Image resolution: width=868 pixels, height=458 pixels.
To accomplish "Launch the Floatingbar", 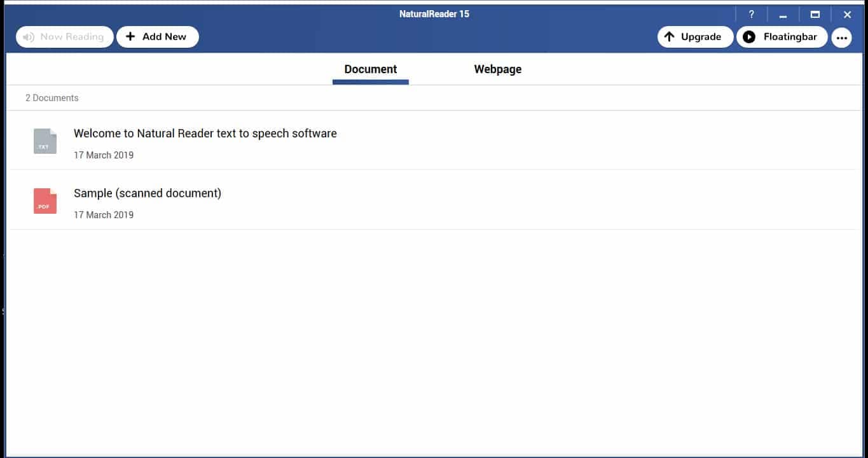I will 782,37.
